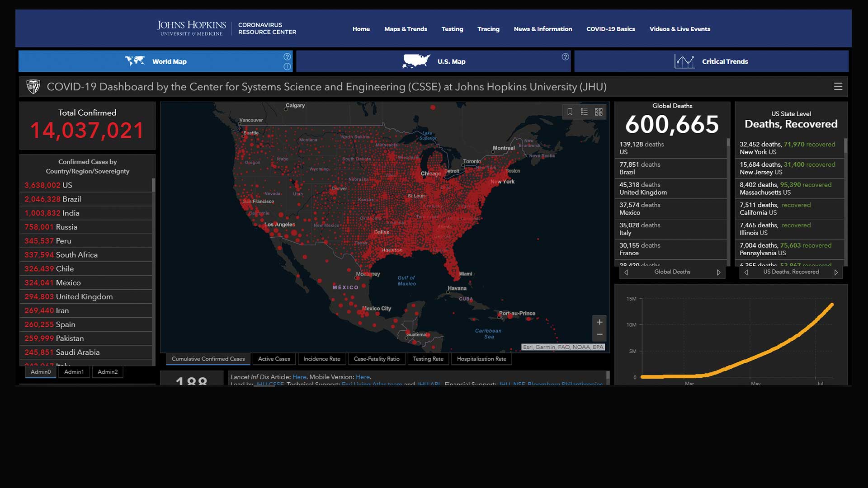Click the Lancet article Here link
868x488 pixels.
(x=299, y=377)
